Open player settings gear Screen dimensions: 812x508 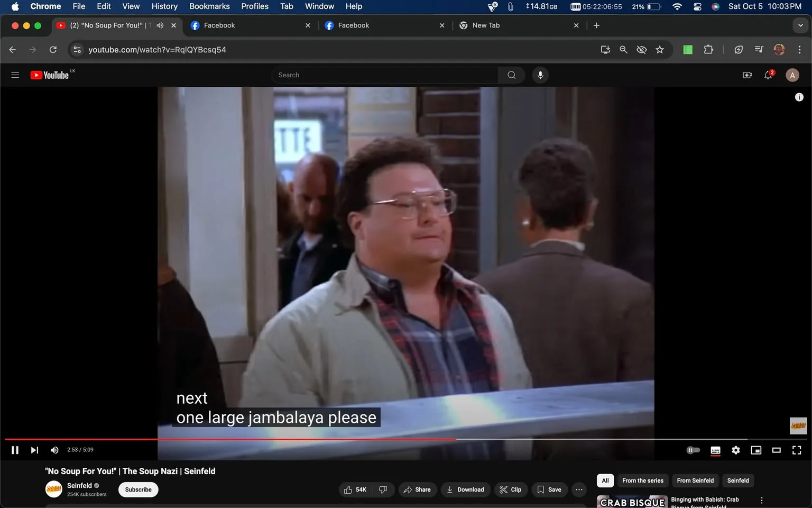point(736,450)
